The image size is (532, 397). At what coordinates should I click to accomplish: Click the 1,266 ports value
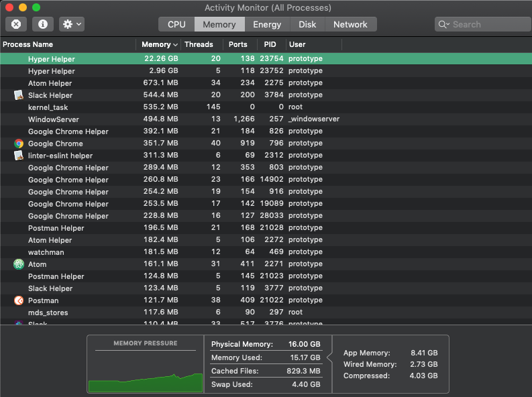coord(244,119)
